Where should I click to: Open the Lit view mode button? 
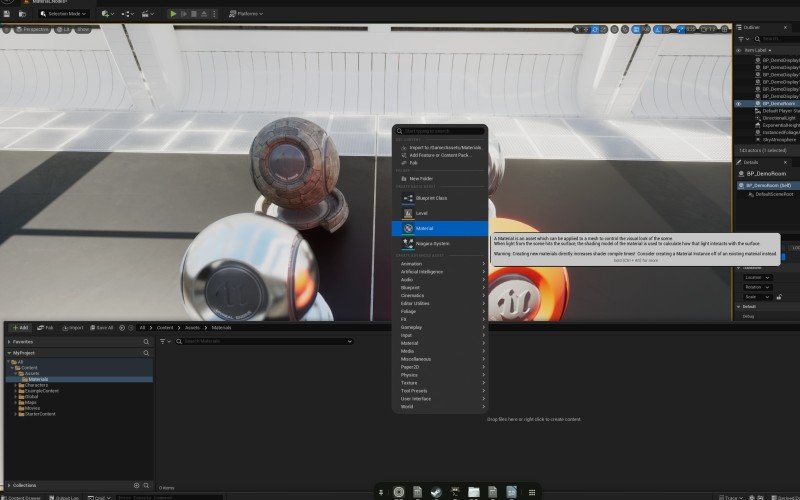point(63,30)
